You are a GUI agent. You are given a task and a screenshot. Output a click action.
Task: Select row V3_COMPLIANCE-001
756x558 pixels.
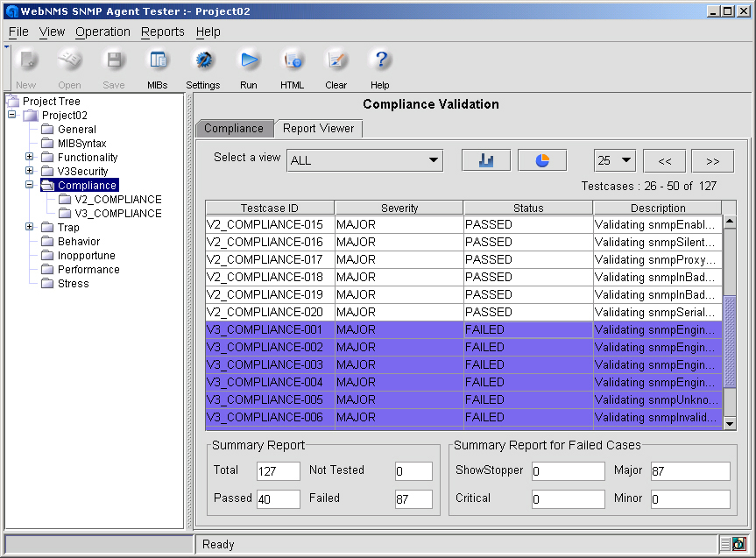click(x=463, y=330)
